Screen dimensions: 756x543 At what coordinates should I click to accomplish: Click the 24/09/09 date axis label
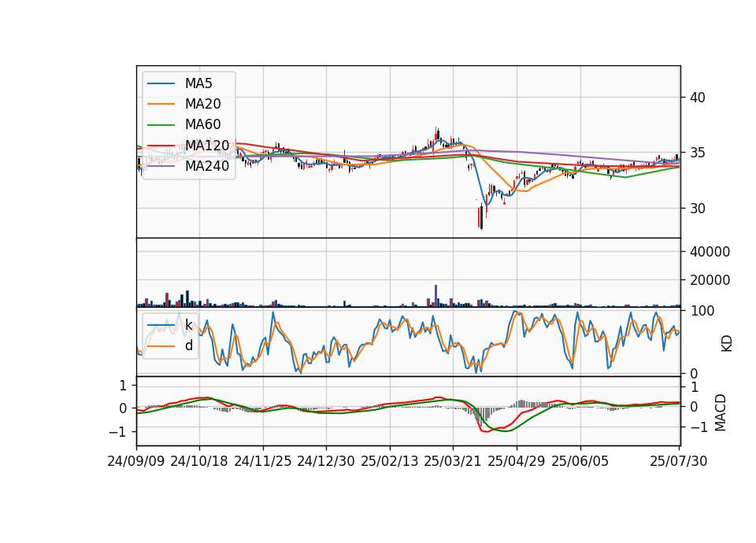(136, 461)
